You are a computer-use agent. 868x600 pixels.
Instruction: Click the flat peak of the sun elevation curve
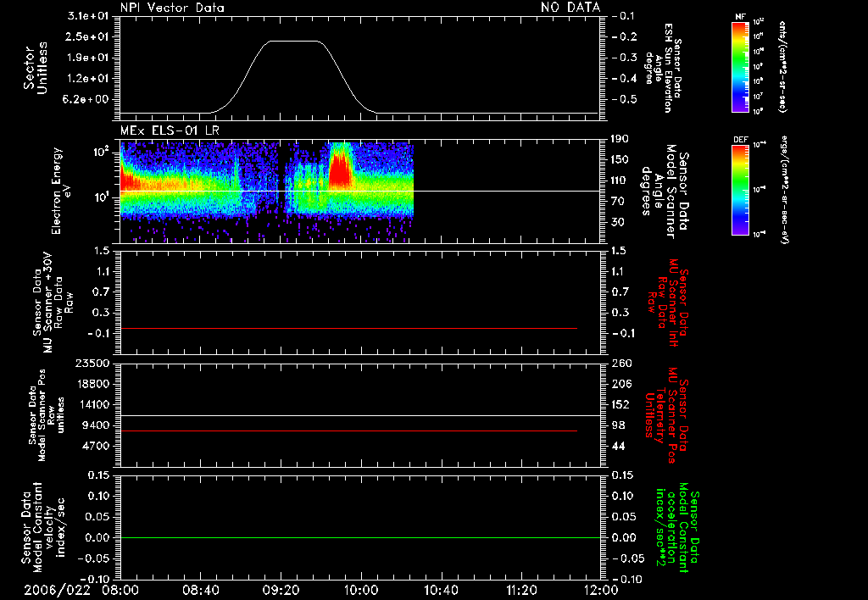[294, 41]
